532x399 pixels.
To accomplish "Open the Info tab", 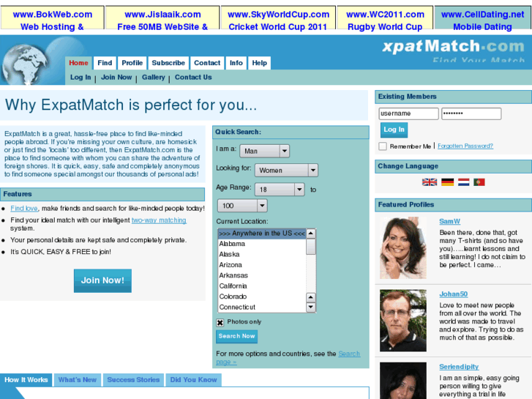I will click(236, 63).
